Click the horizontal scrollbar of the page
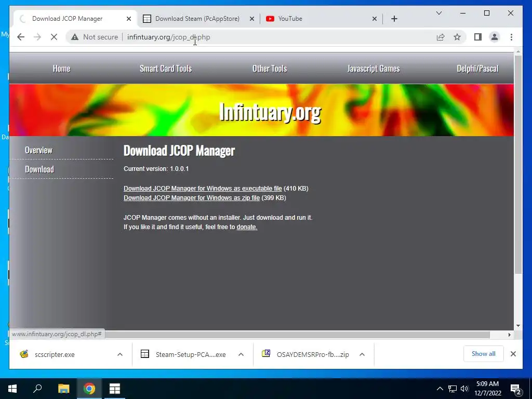Viewport: 532px width, 399px height. (x=298, y=335)
